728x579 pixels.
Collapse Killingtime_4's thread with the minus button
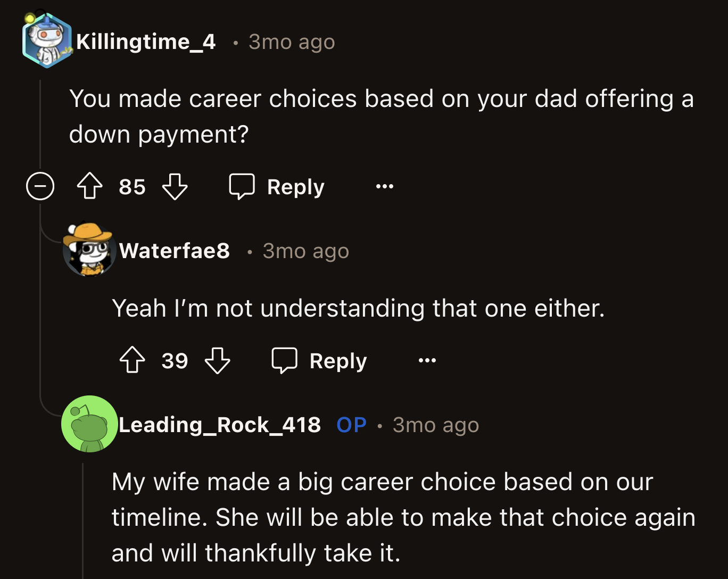coord(40,186)
